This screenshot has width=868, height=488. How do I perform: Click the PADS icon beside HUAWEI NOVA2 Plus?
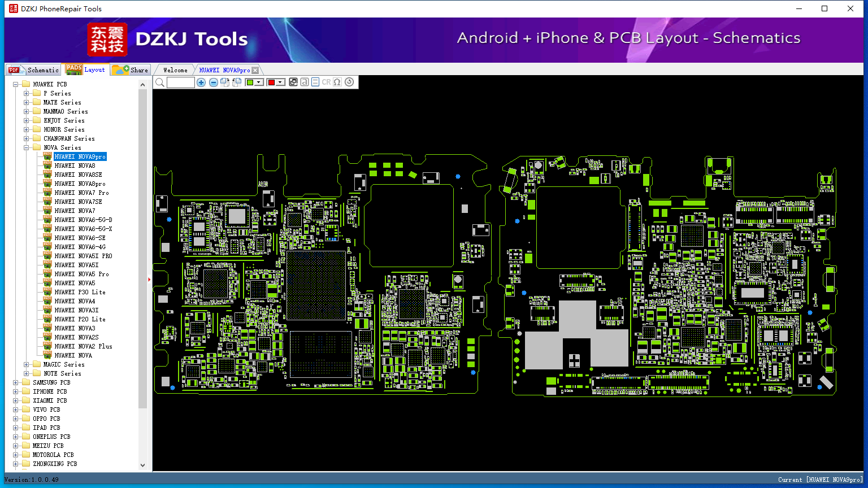point(47,346)
